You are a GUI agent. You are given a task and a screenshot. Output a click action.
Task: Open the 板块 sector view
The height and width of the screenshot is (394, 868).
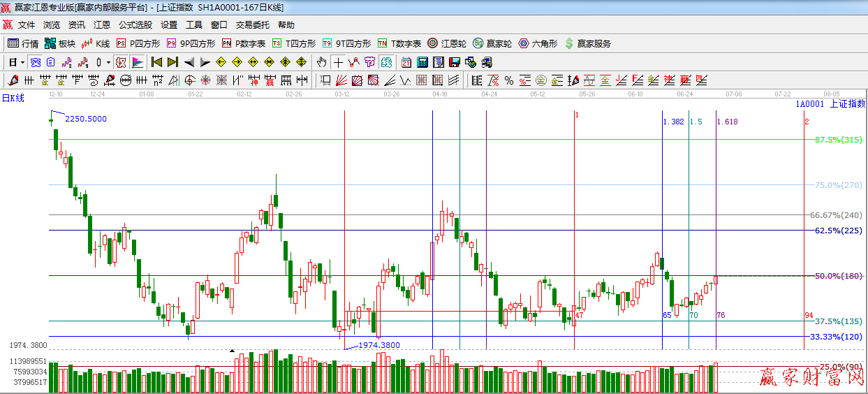click(x=59, y=43)
